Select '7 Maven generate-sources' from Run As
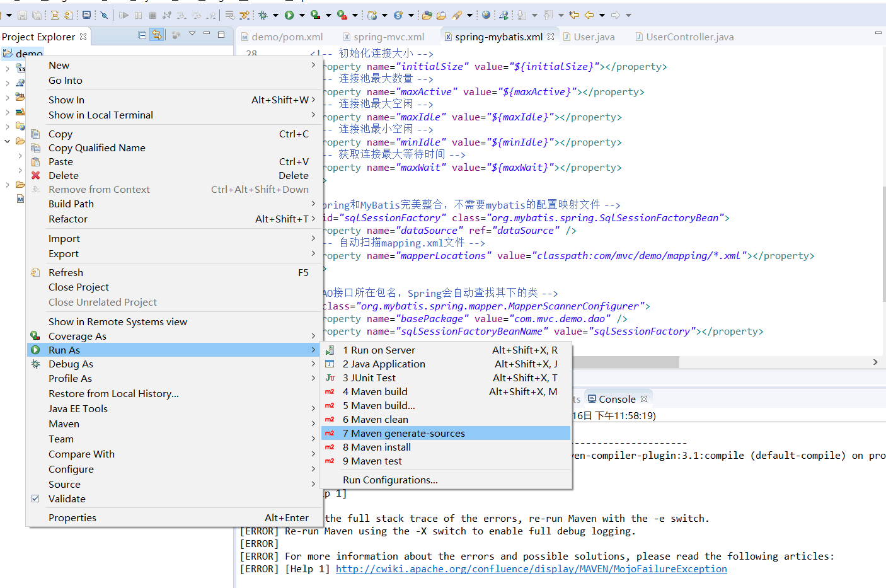Viewport: 886px width, 588px height. pyautogui.click(x=403, y=433)
